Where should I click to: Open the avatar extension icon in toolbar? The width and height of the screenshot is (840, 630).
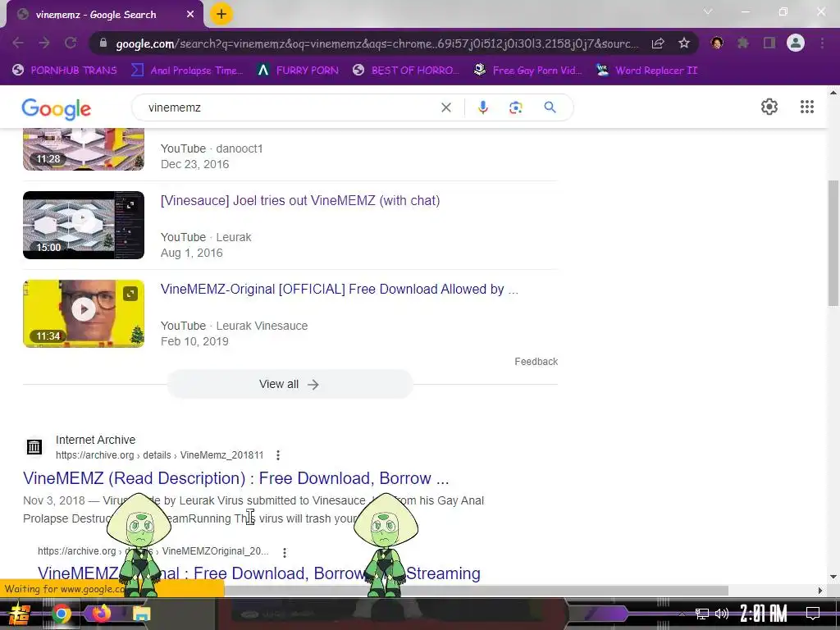pos(717,43)
